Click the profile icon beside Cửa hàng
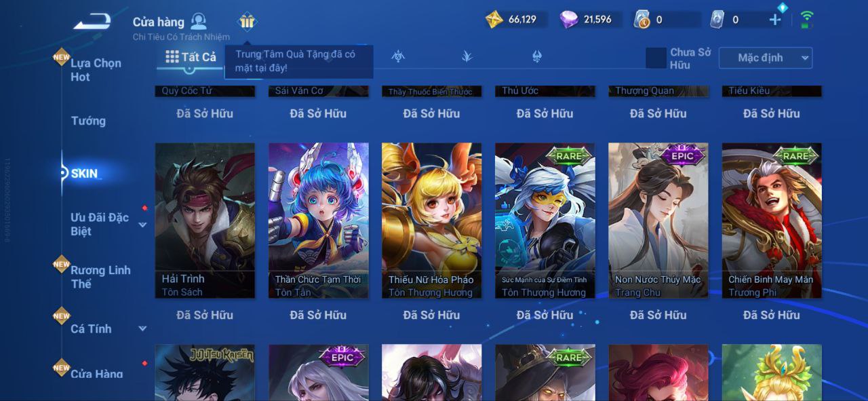This screenshot has width=868, height=401. (199, 20)
